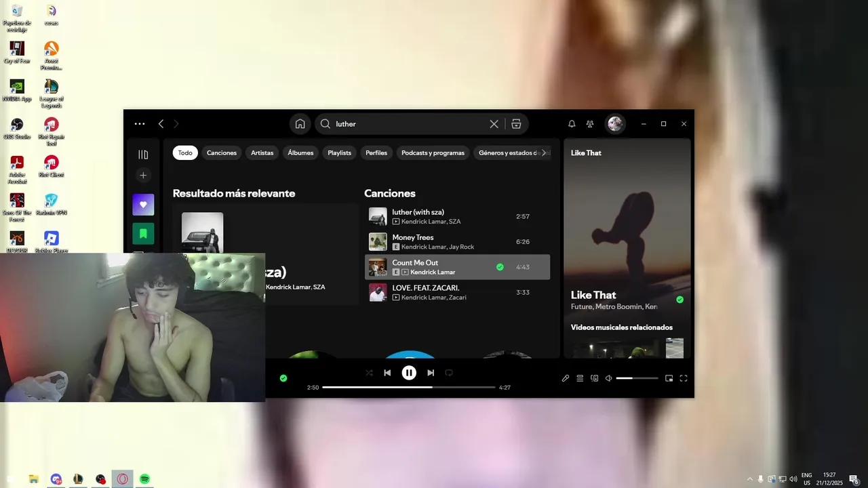Open Like That title in side panel

coord(593,295)
